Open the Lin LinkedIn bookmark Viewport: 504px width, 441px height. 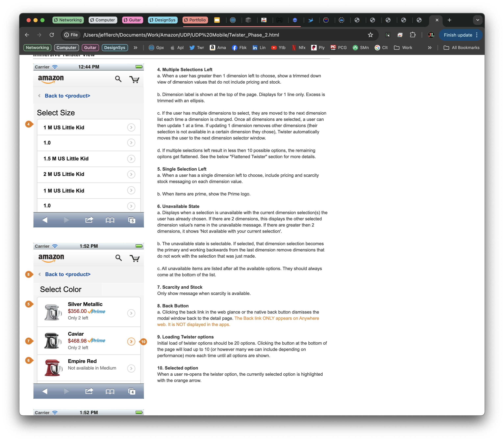(x=259, y=47)
